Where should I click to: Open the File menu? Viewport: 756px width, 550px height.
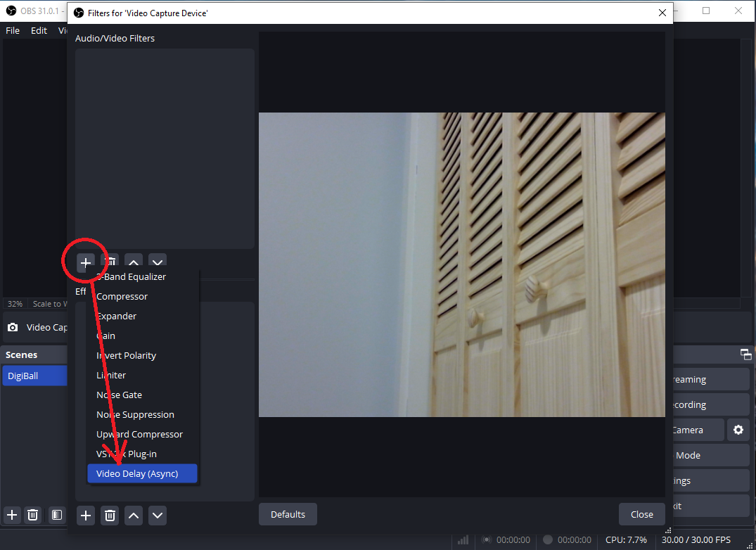coord(13,30)
